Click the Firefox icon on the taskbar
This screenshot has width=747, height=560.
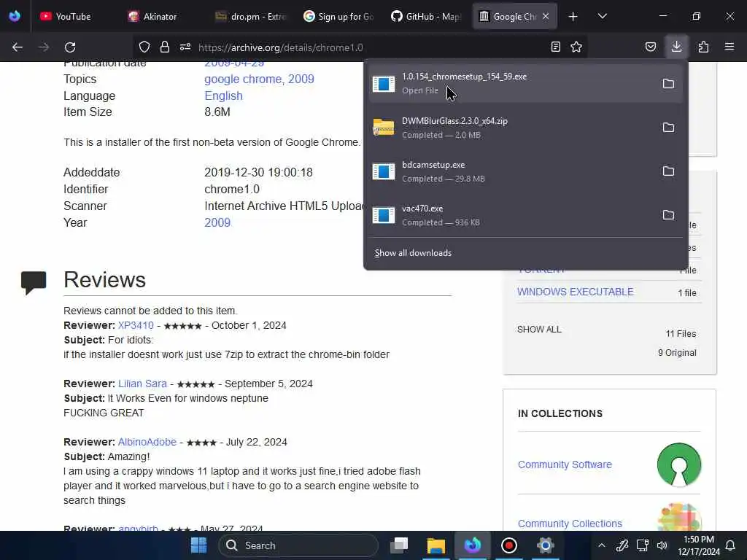(x=473, y=545)
